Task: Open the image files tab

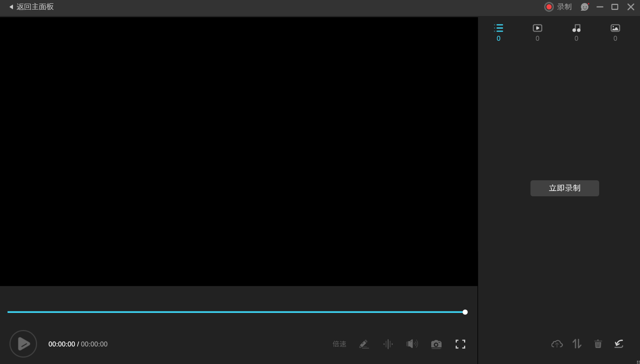Action: (x=615, y=32)
